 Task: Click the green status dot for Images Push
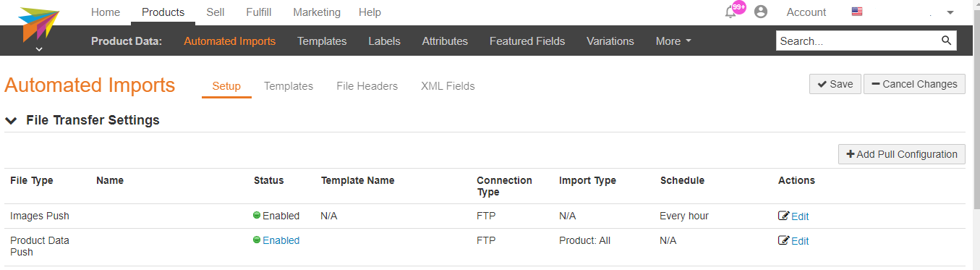pyautogui.click(x=257, y=215)
